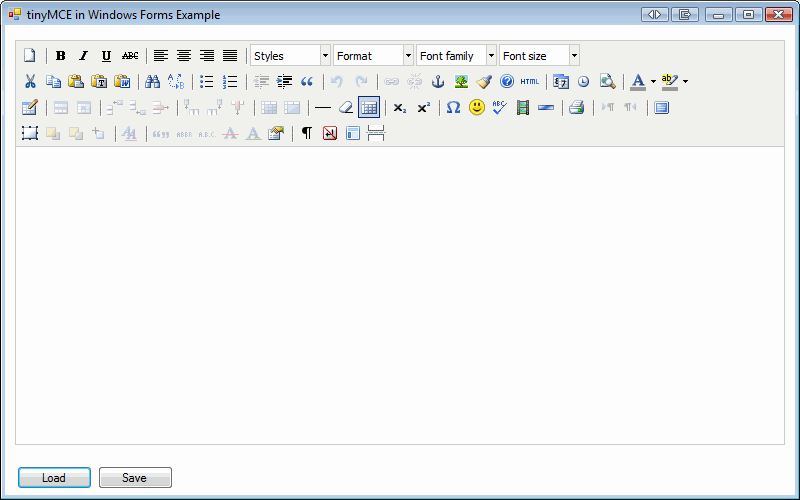The image size is (800, 500).
Task: Insert a new layer
Action: [30, 133]
